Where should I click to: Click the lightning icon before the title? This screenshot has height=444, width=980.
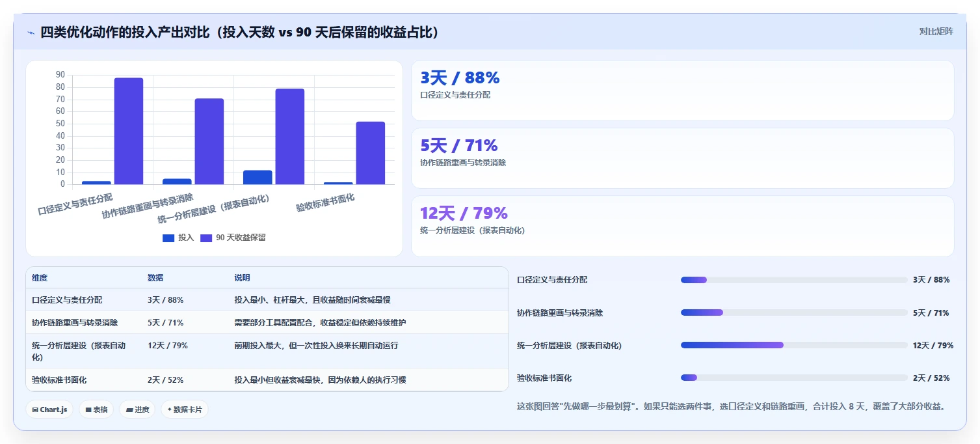coord(31,33)
